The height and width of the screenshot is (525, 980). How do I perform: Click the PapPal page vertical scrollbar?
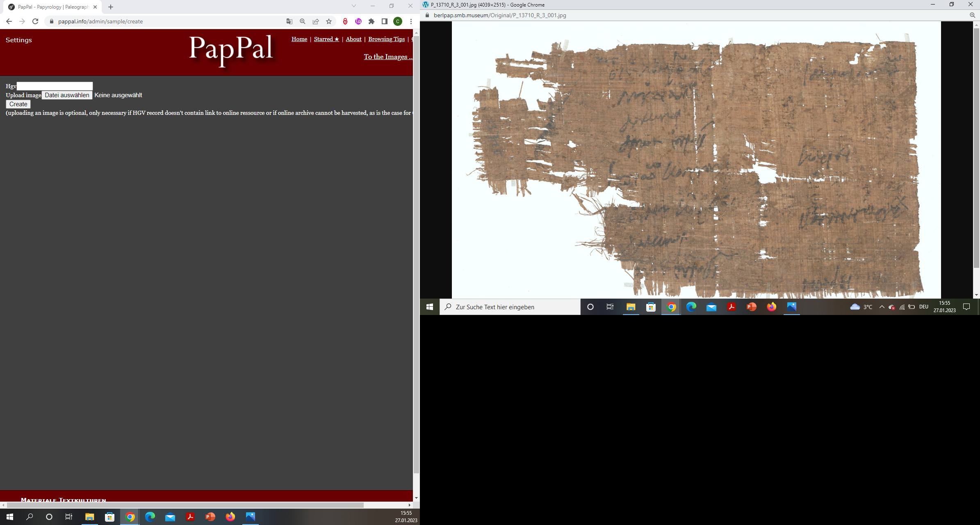(416, 254)
